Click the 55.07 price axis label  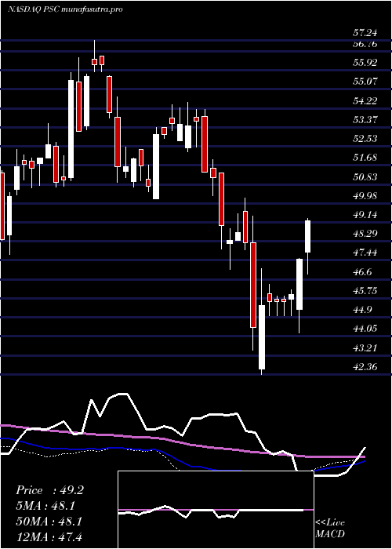click(365, 82)
